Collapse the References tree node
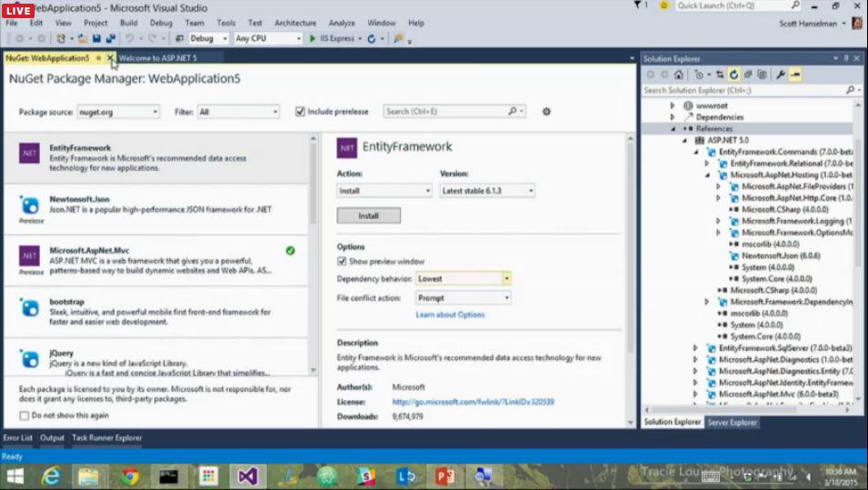Screen dimensions: 868x490 [673, 128]
